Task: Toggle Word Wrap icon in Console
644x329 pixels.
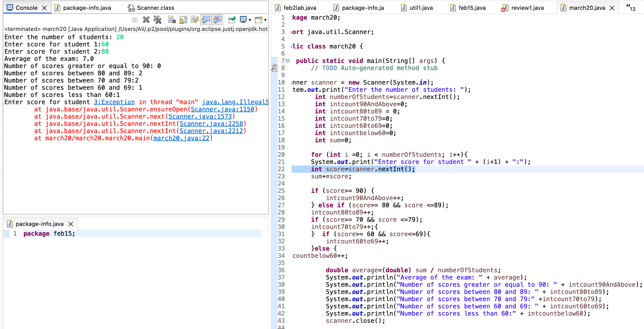Action: [x=194, y=20]
